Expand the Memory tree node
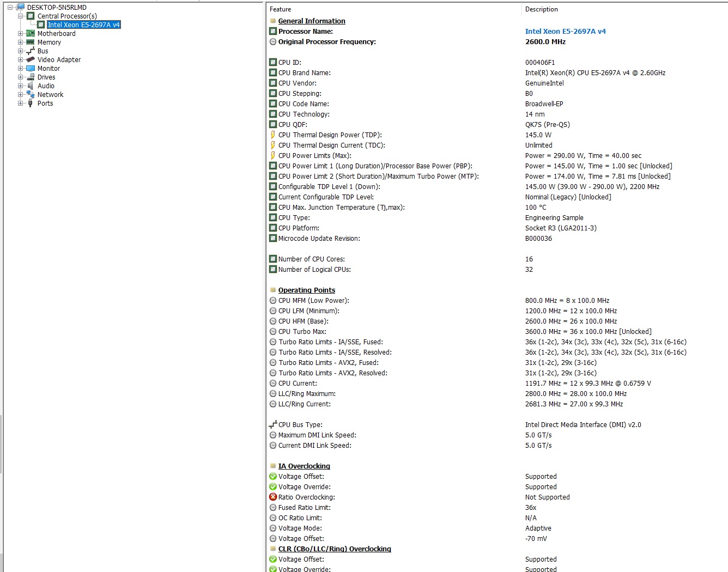The image size is (728, 572). pyautogui.click(x=20, y=42)
